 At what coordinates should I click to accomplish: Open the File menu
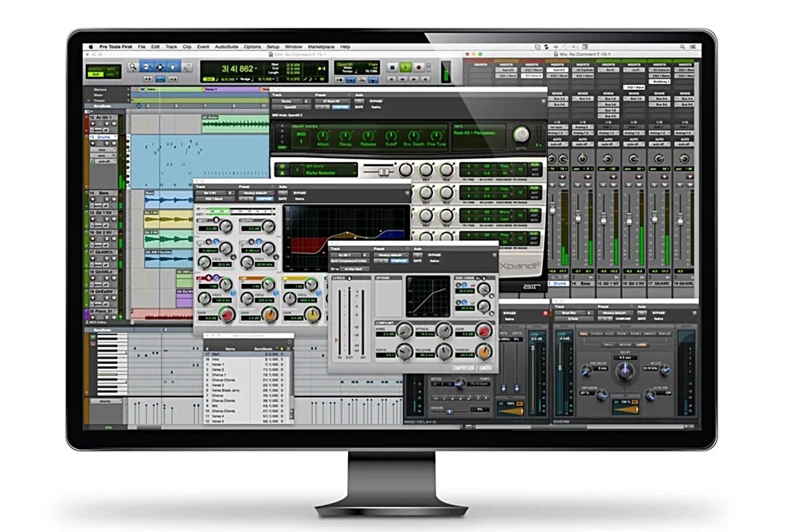[142, 47]
